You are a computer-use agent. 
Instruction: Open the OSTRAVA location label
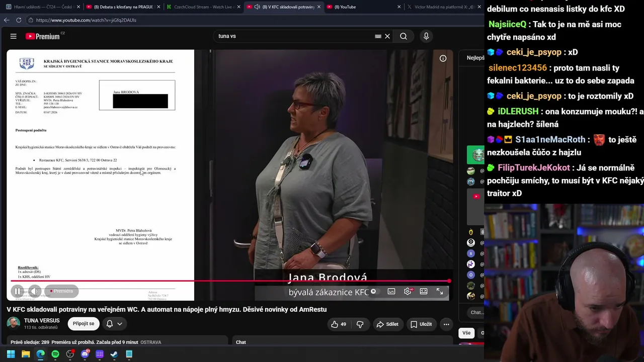[151, 342]
